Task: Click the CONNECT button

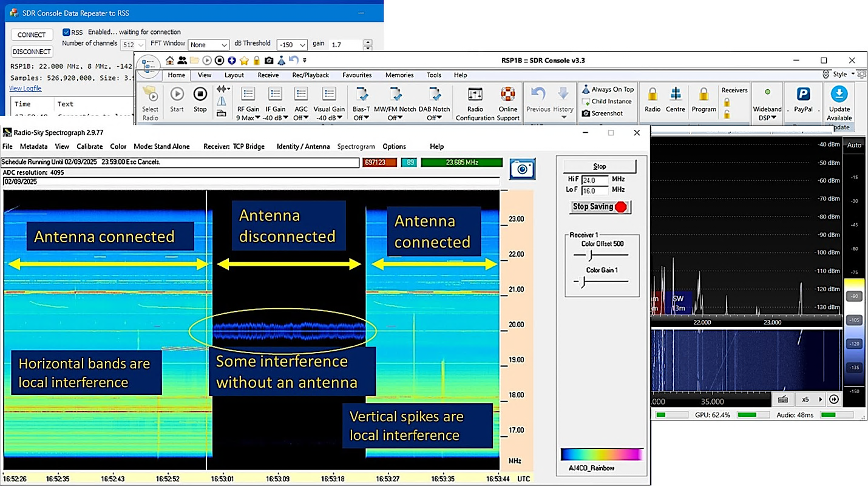Action: click(32, 35)
